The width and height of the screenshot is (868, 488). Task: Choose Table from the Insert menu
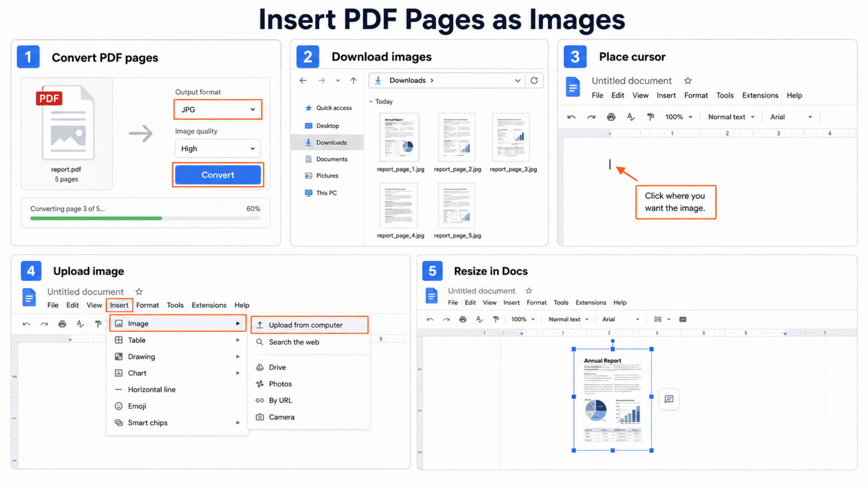(x=178, y=340)
